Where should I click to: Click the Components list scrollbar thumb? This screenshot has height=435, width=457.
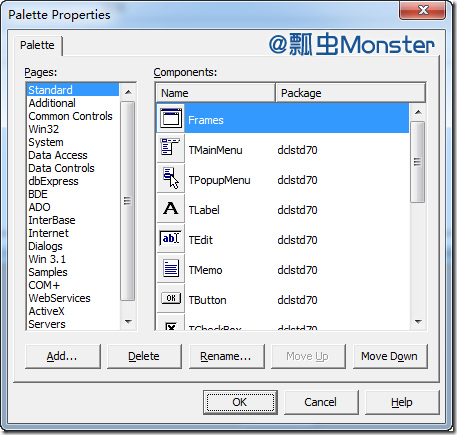point(417,162)
